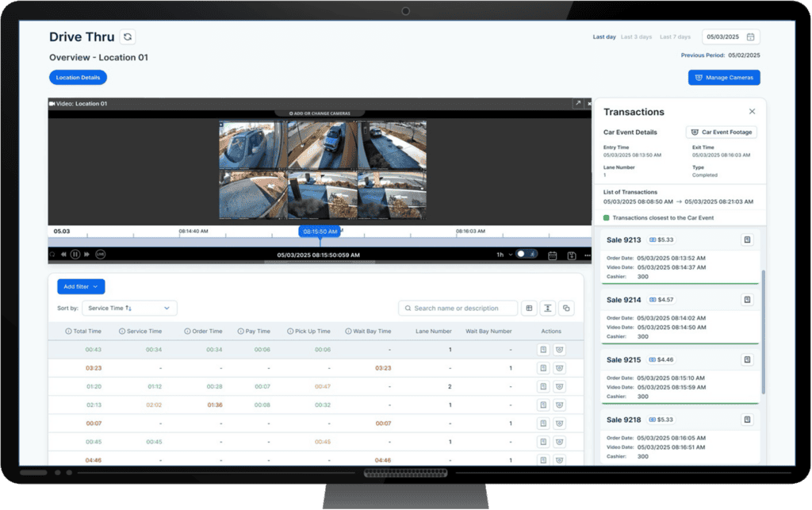The width and height of the screenshot is (812, 510).
Task: Click the row density icon in table toolbar
Action: (x=548, y=308)
